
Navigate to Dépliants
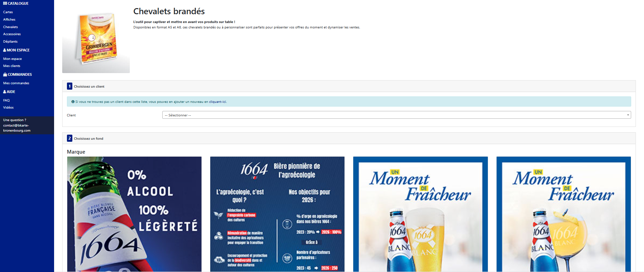[10, 42]
